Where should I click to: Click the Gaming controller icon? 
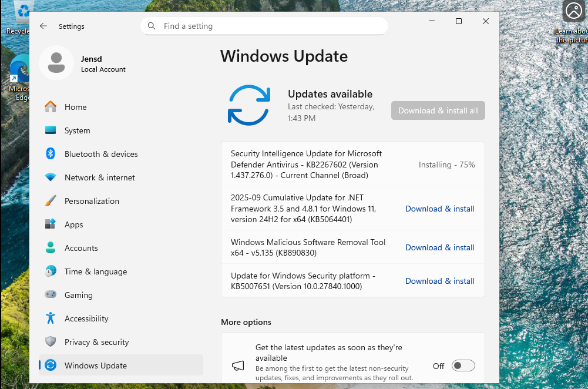point(51,295)
